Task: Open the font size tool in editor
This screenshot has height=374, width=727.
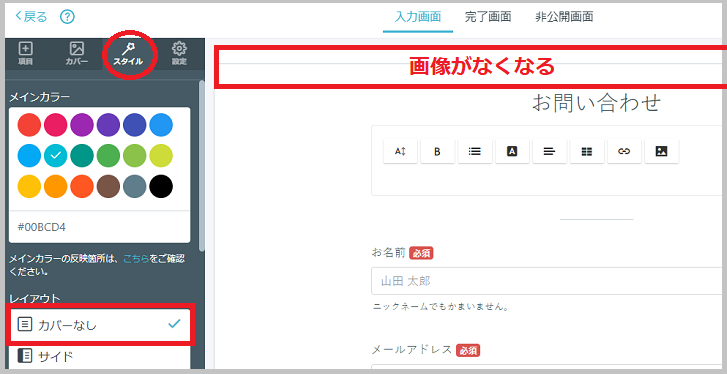Action: click(400, 151)
